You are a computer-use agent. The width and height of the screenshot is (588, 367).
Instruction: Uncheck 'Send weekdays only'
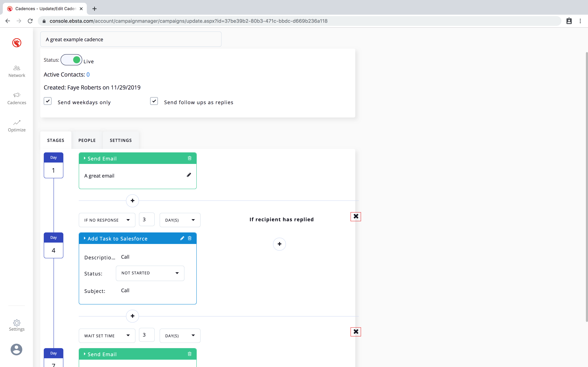48,101
